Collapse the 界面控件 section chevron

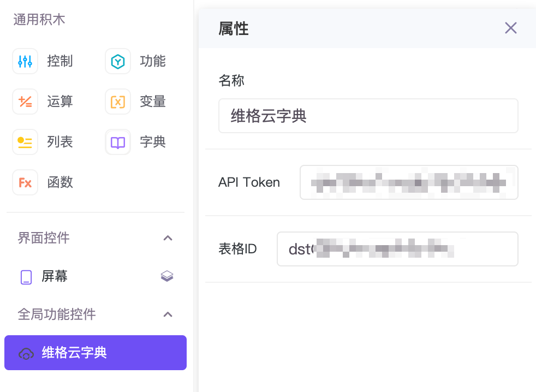pyautogui.click(x=168, y=238)
